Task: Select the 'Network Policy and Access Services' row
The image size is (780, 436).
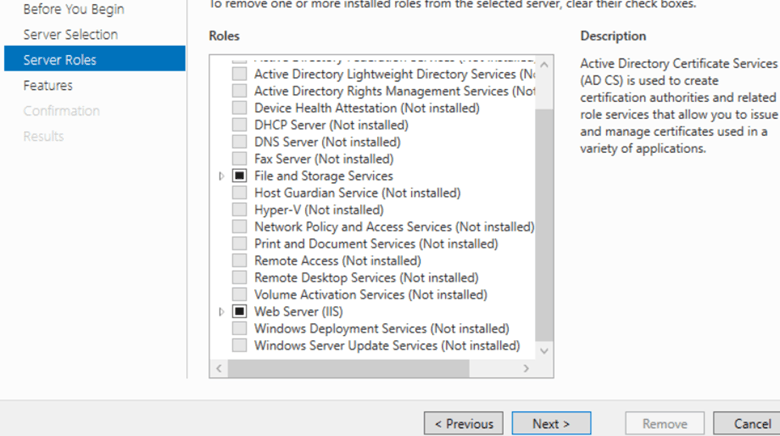Action: pos(394,226)
